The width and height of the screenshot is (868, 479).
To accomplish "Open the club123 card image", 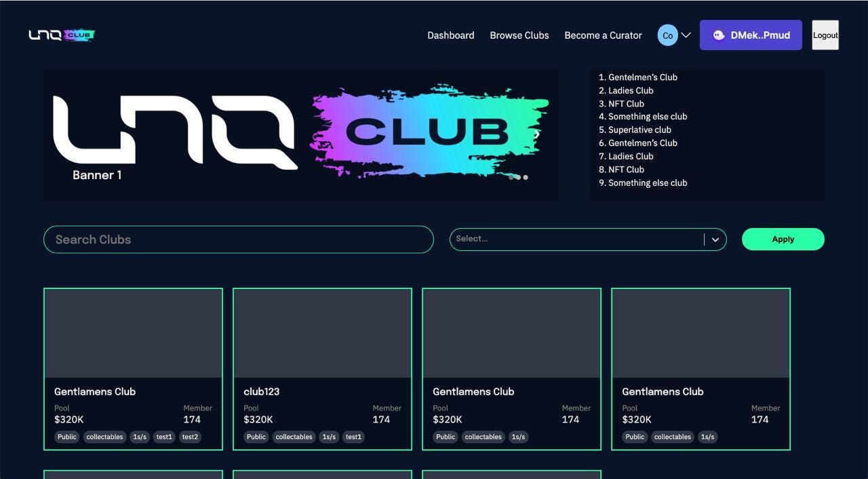I will [322, 333].
